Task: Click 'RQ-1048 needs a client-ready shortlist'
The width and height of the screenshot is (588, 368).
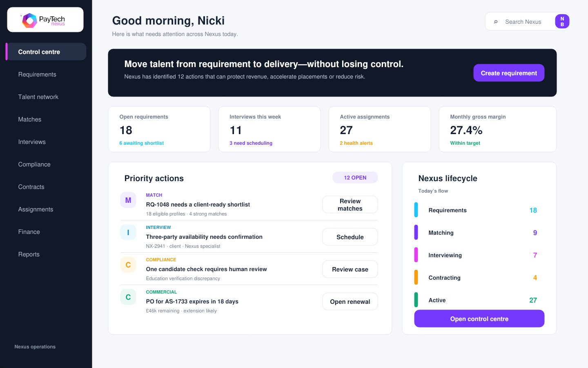Action: click(x=198, y=204)
